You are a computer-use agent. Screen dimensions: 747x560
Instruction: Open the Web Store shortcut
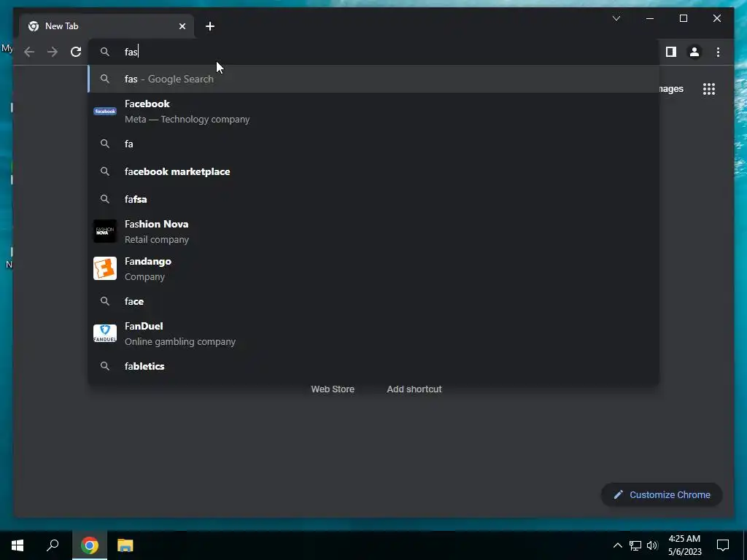(x=333, y=389)
